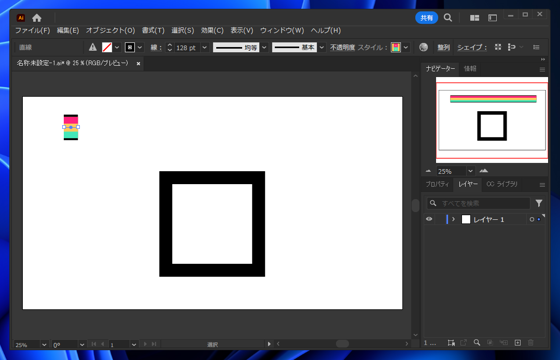Open the ウィンドウ(W) menu
Viewport: 560px width, 360px height.
coord(282,31)
